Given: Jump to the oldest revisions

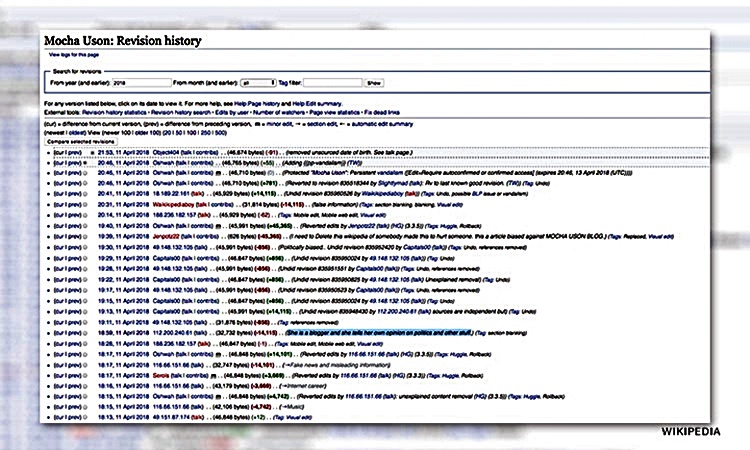Looking at the screenshot, I should pos(76,132).
